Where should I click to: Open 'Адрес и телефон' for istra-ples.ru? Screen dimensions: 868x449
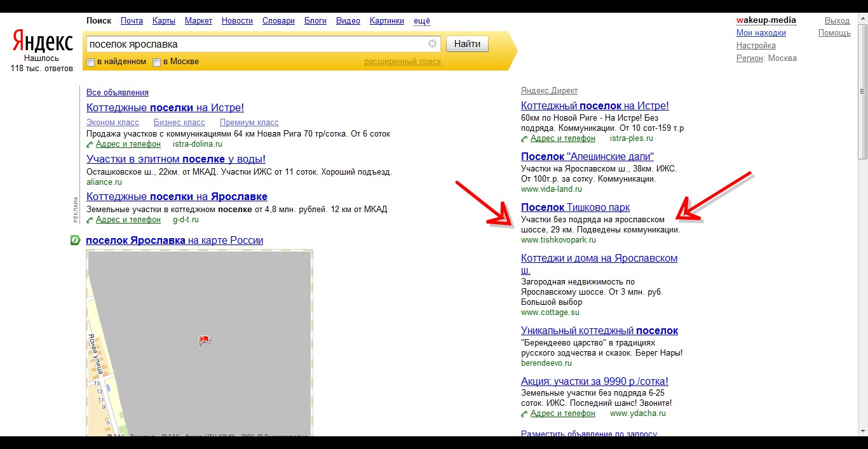click(x=563, y=138)
